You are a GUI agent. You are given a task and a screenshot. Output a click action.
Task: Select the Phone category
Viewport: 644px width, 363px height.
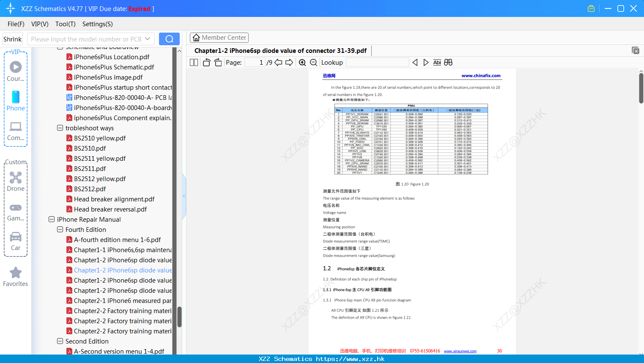[x=16, y=101]
